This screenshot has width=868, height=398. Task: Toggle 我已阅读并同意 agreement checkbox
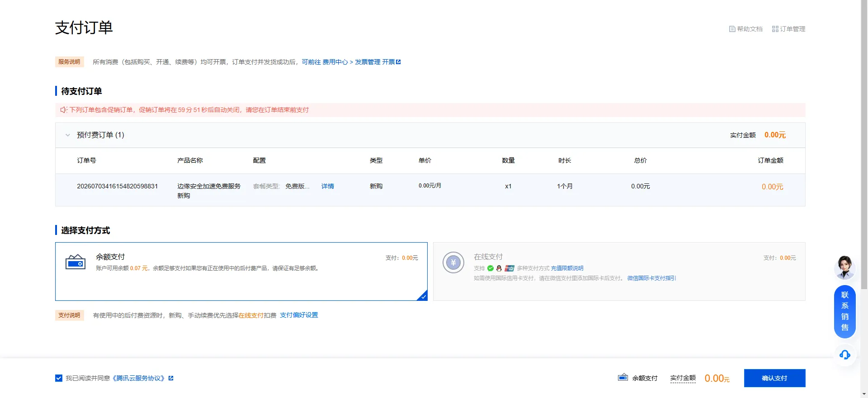[x=59, y=378]
